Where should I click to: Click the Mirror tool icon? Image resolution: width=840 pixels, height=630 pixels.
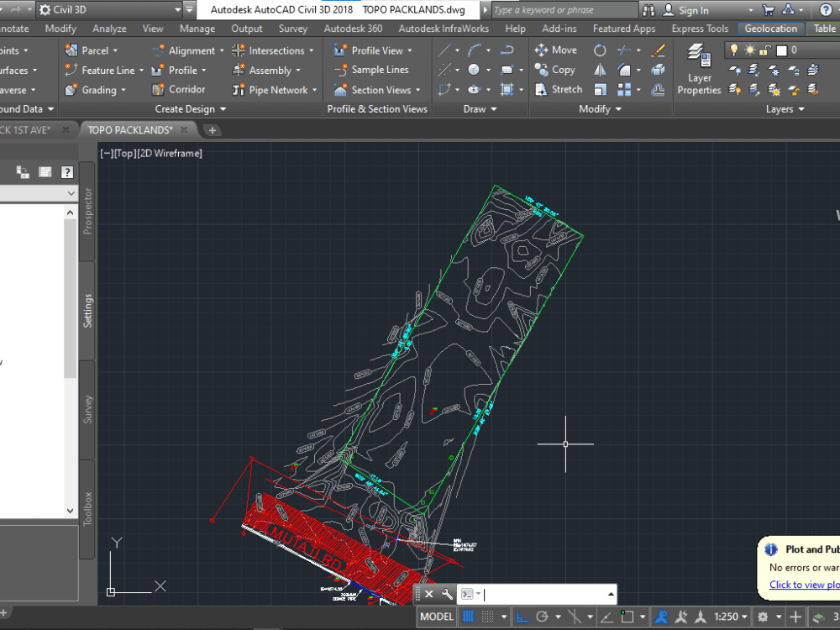(x=600, y=70)
